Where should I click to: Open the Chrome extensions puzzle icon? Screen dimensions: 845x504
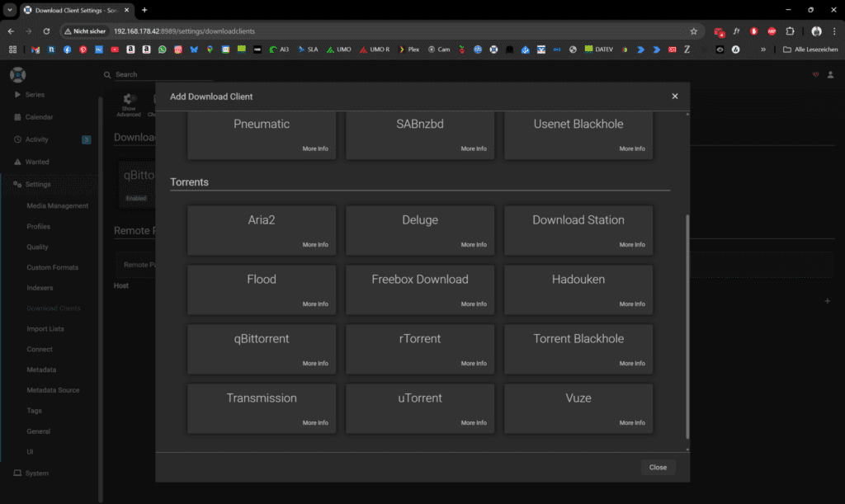tap(790, 31)
